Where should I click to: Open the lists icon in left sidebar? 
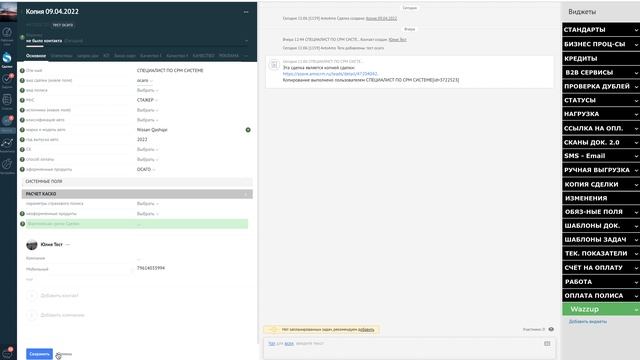pyautogui.click(x=7, y=101)
